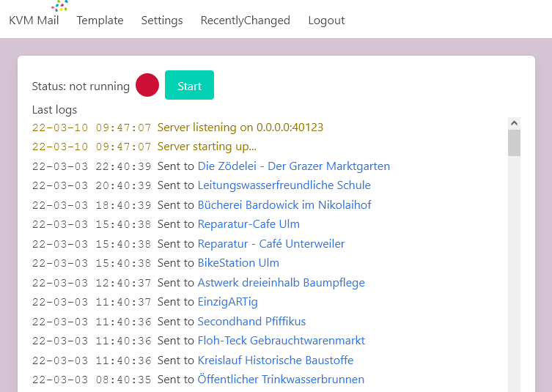Click timestamp 22-03-03 12:40:37
552x392 pixels.
coord(92,283)
